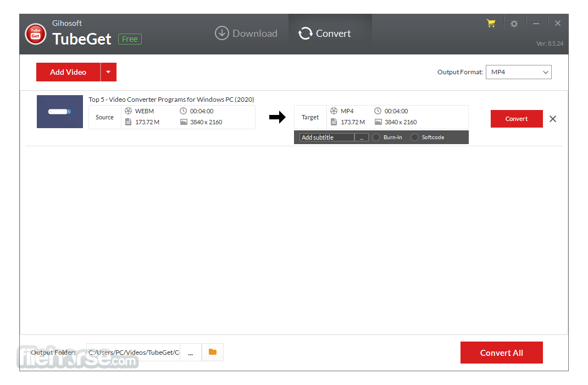Click the source 00:04:00 duration text
Screen dimensions: 588x385
coord(202,111)
